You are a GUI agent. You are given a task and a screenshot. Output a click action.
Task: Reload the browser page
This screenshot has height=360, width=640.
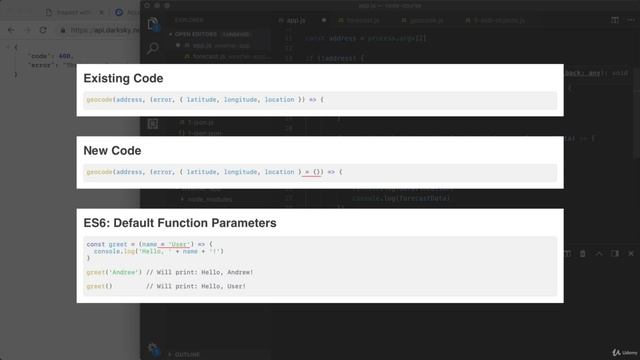point(43,30)
